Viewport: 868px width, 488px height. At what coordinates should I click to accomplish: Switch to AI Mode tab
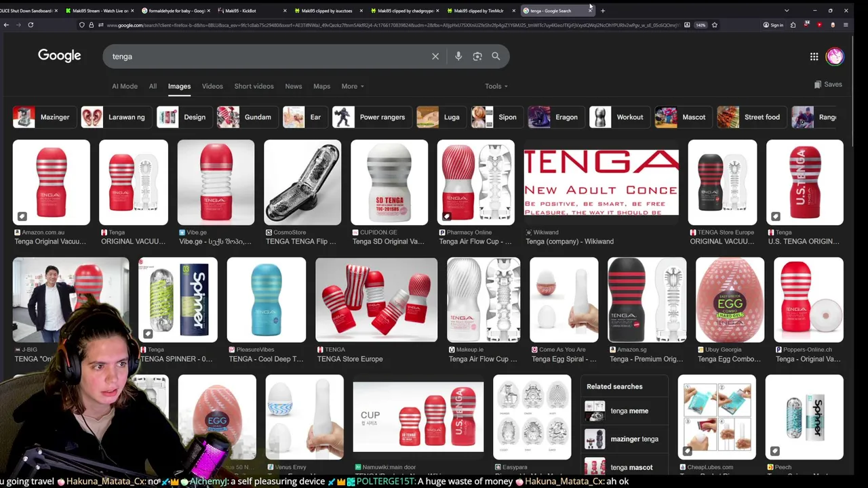pyautogui.click(x=125, y=86)
